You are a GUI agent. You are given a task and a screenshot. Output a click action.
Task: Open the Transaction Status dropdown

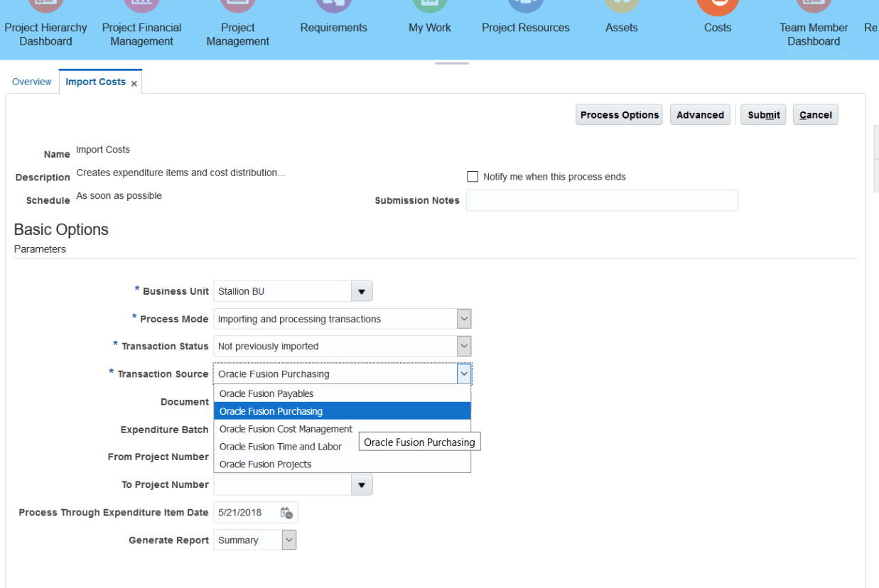(464, 347)
